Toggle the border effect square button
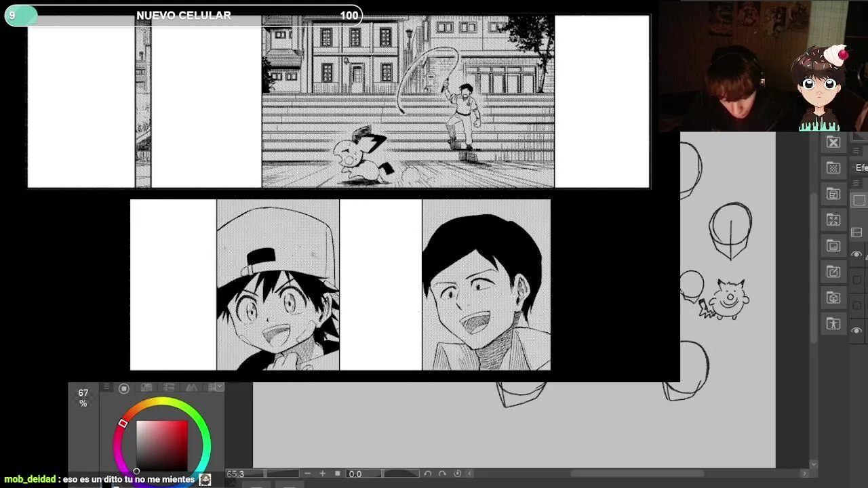The width and height of the screenshot is (868, 488). [859, 201]
